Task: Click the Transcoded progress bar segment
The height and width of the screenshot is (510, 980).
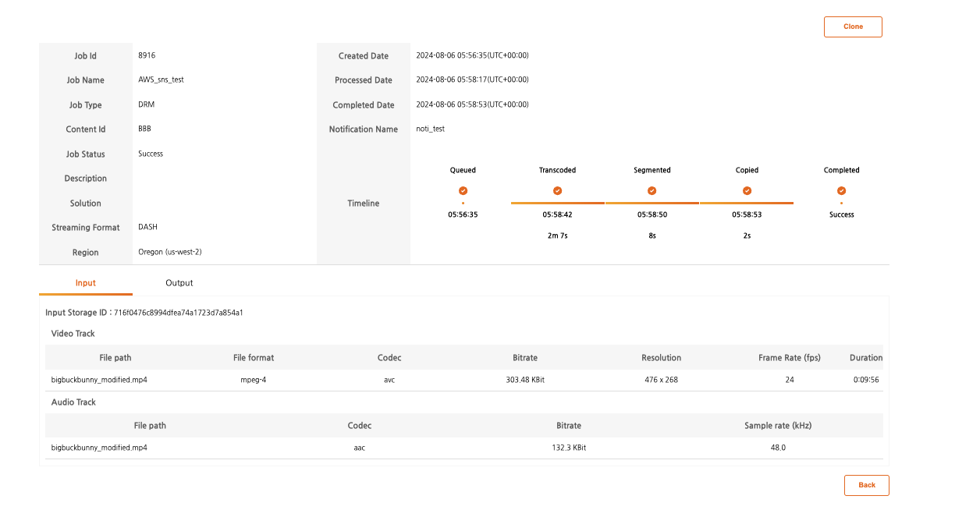Action: 557,203
